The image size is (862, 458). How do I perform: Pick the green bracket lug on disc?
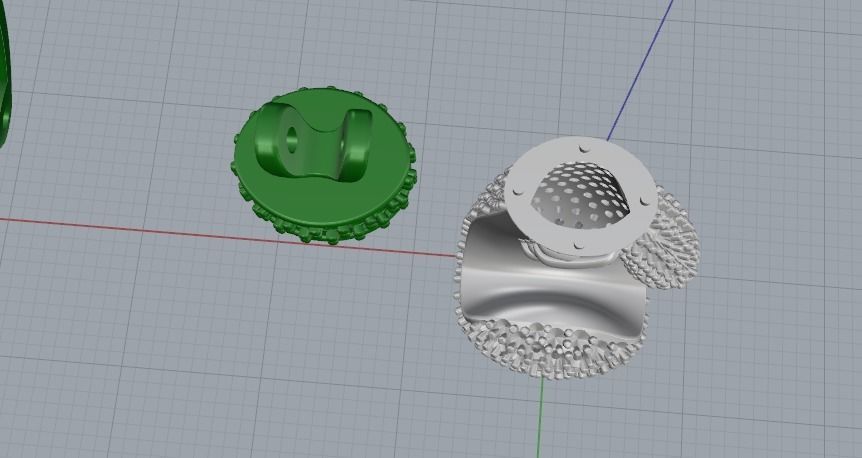(x=313, y=142)
